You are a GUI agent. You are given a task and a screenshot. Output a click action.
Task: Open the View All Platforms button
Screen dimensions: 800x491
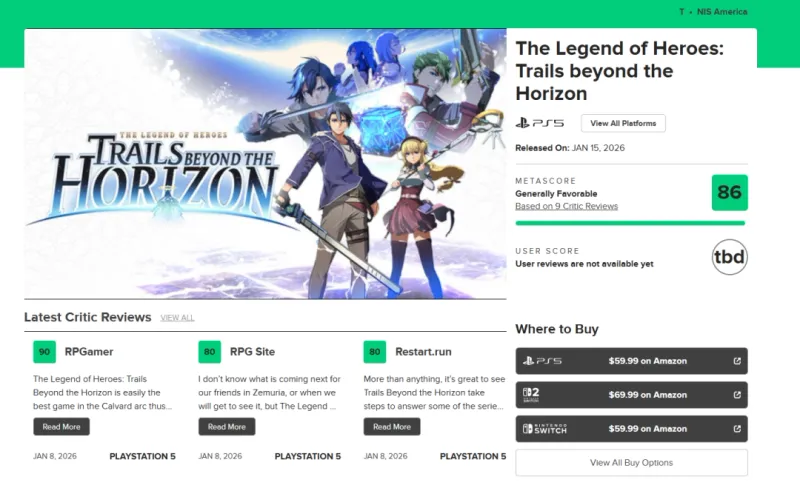click(623, 123)
